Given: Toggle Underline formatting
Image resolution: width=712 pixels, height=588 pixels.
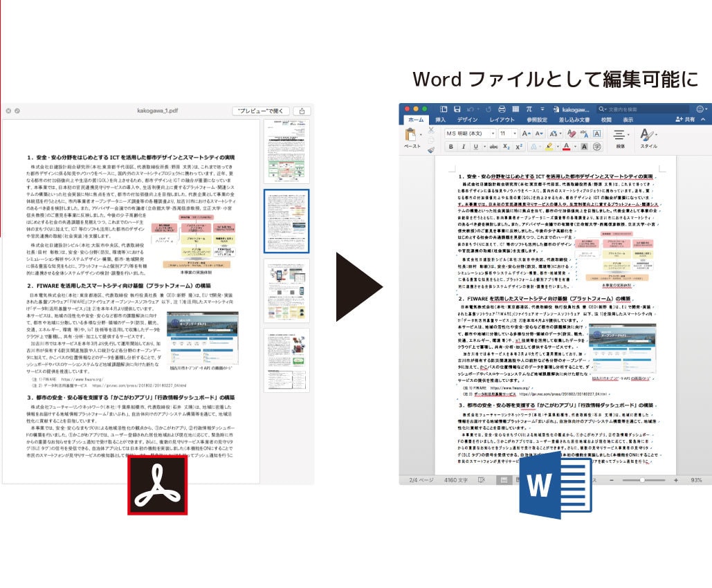Looking at the screenshot, I should pos(475,146).
